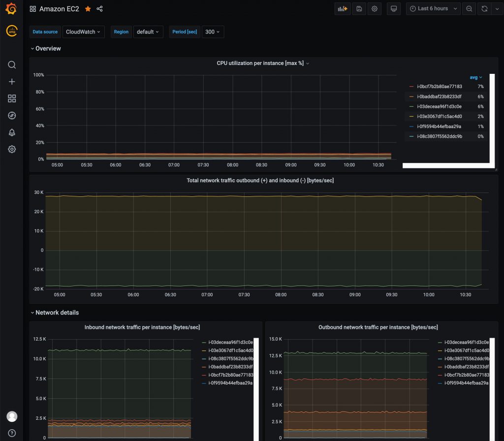Screen dimensions: 504x441
Task: Open Explore via the compass icon
Action: 12,115
